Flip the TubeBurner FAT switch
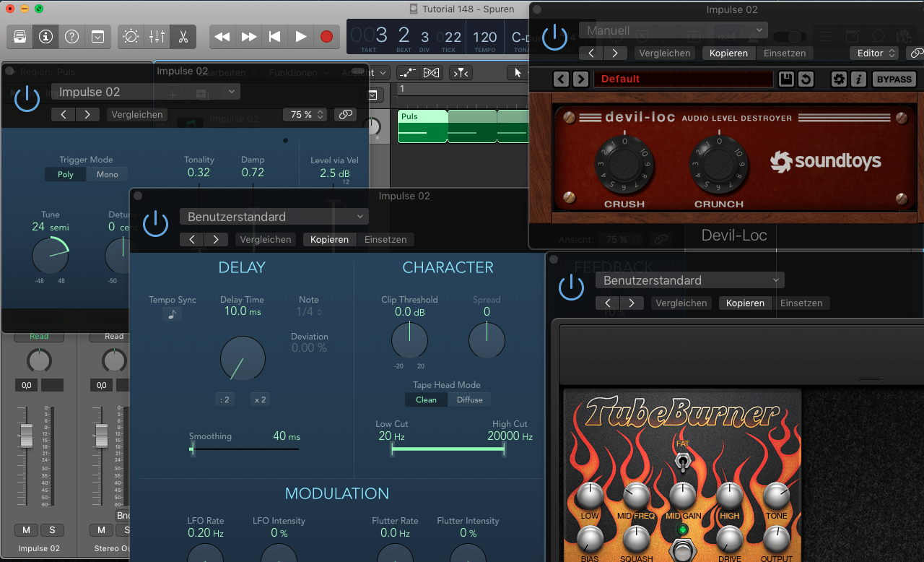Screen dimensions: 924x562 click(x=681, y=463)
